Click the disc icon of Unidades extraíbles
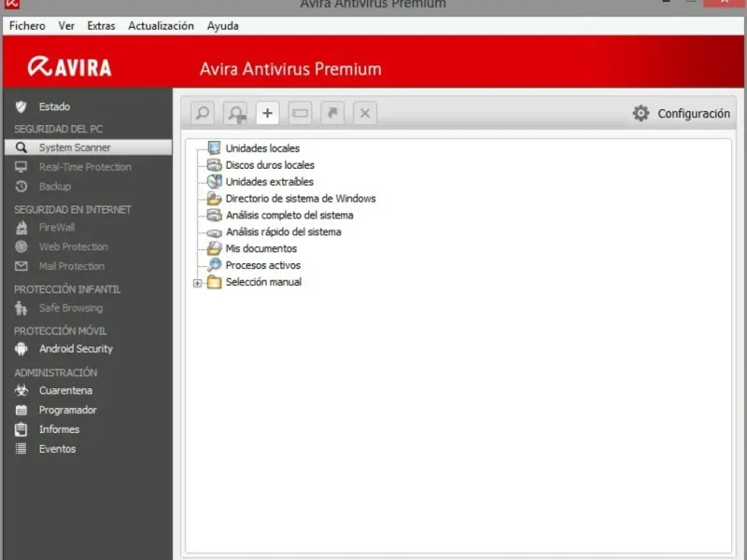The height and width of the screenshot is (560, 747). [215, 181]
